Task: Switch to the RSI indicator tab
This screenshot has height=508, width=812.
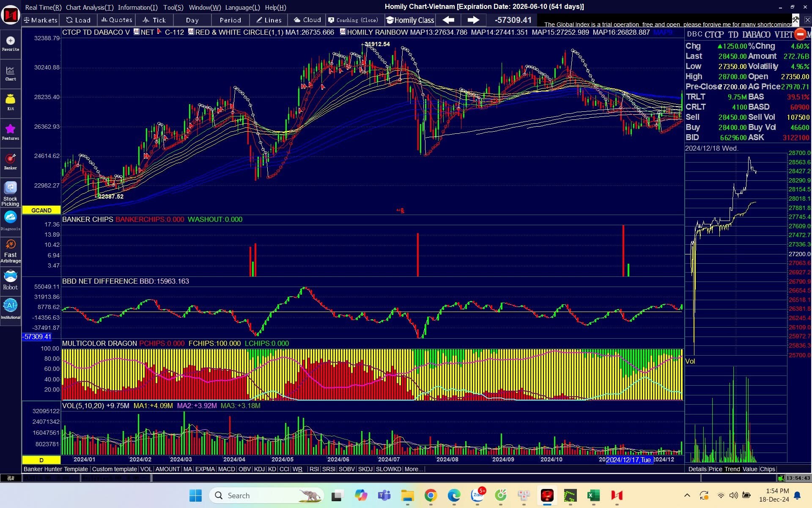Action: [x=314, y=469]
